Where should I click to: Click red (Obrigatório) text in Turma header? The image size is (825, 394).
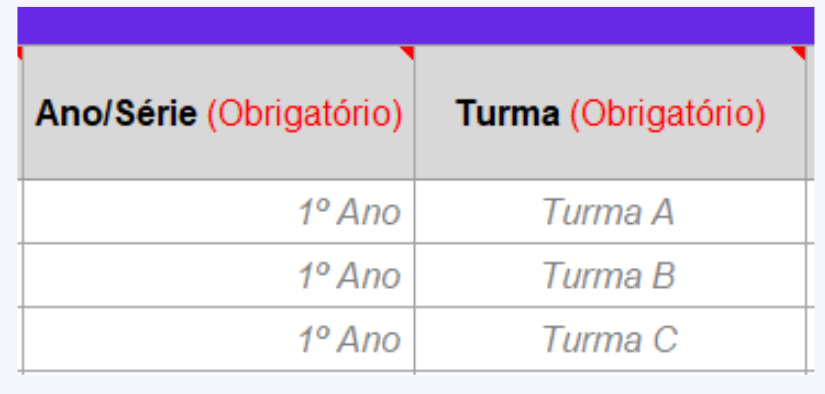(x=668, y=114)
